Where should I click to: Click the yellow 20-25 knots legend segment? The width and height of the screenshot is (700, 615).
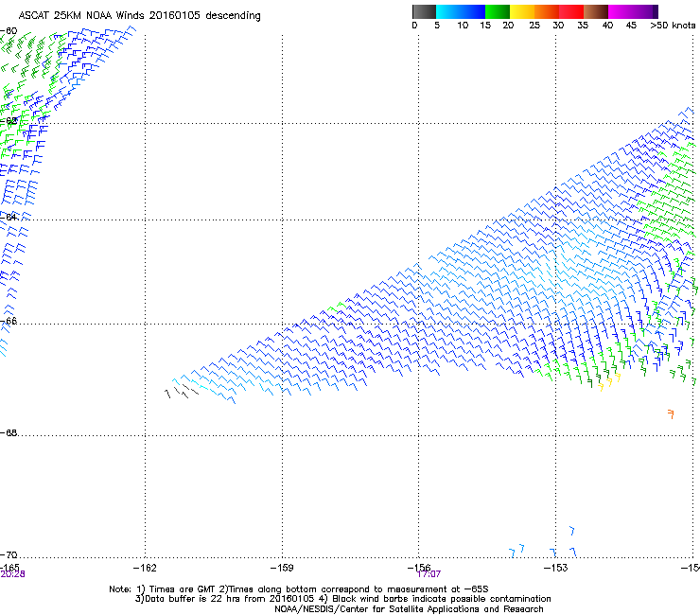point(522,11)
